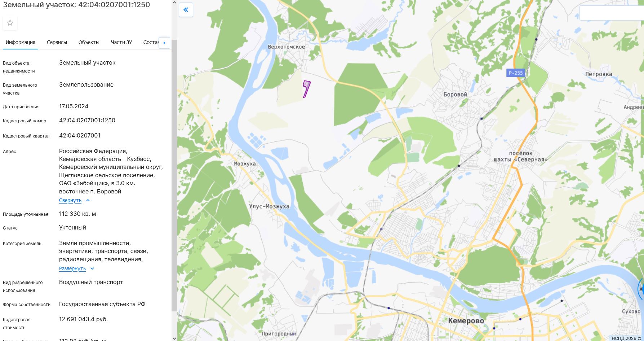Add parcel to favorites with star icon
Viewport: 644px width, 341px height.
pyautogui.click(x=10, y=23)
